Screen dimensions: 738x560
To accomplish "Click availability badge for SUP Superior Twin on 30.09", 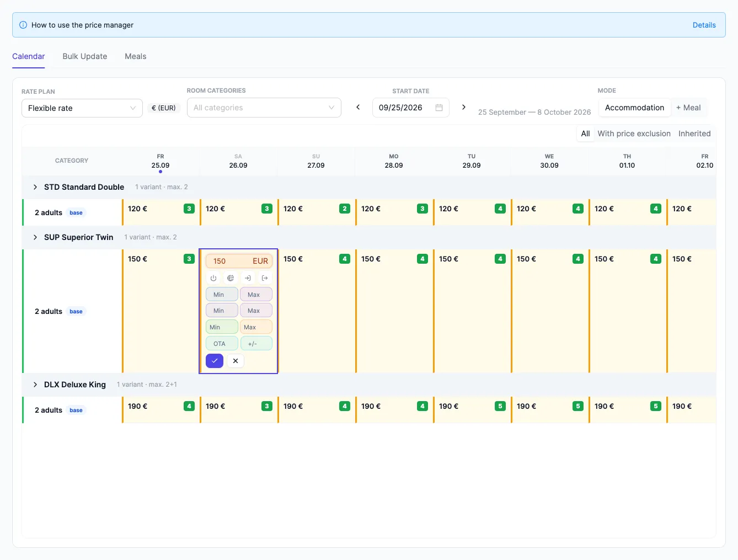I will click(x=578, y=259).
